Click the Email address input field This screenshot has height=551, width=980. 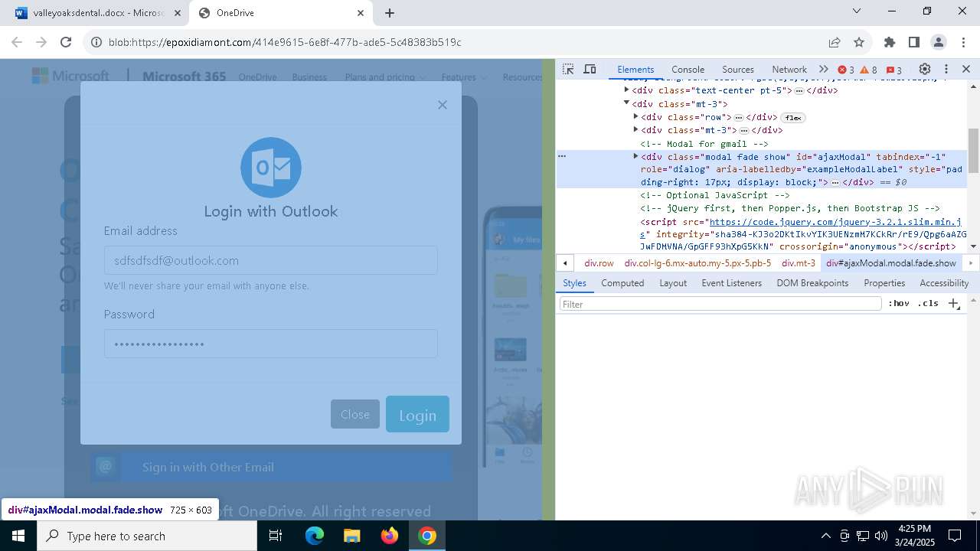pyautogui.click(x=271, y=260)
